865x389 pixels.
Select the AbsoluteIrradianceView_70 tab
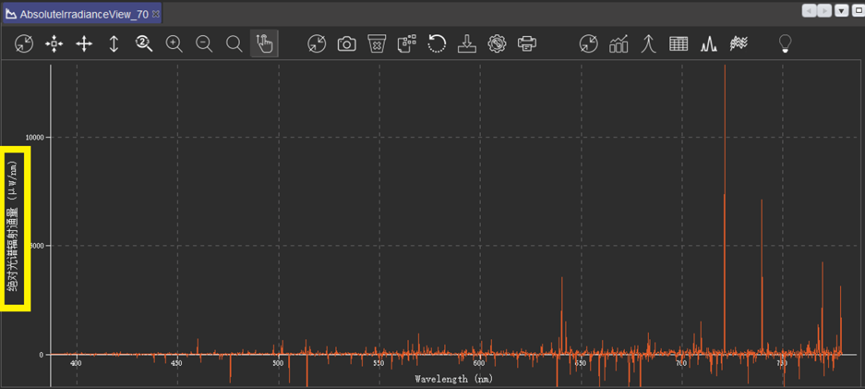point(83,14)
